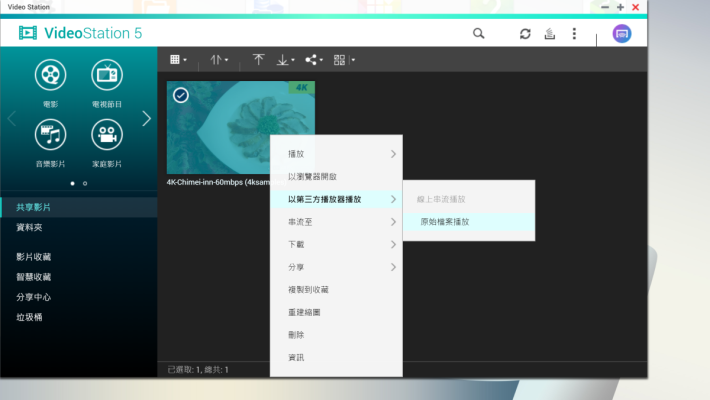Screen dimensions: 710x400
Task: Open the download toolbar dropdown
Action: coord(286,59)
